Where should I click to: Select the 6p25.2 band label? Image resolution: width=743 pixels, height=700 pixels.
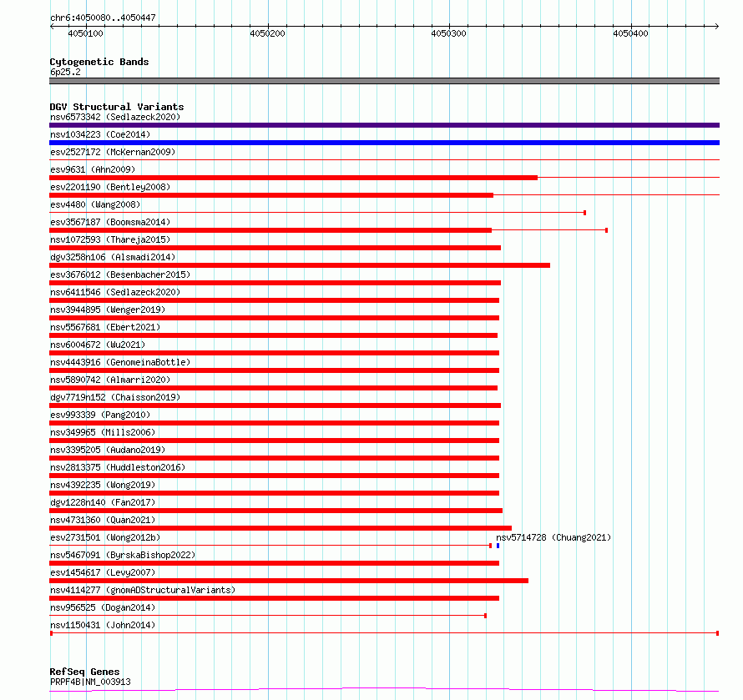point(65,72)
